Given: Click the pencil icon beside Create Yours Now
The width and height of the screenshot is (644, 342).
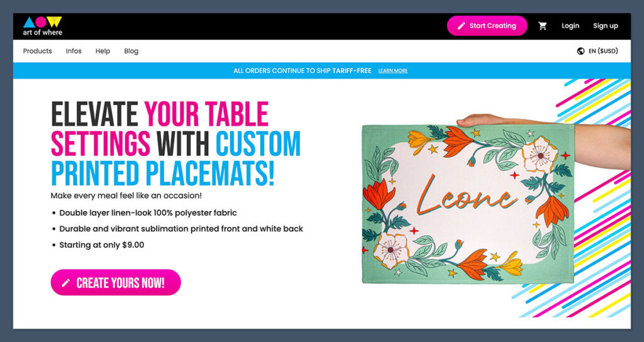Looking at the screenshot, I should pos(65,283).
